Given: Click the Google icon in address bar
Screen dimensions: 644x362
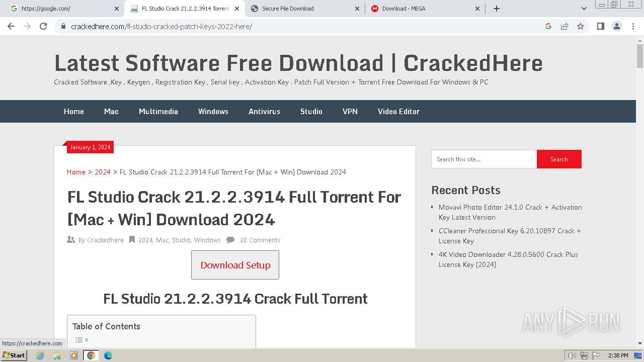Looking at the screenshot, I should 548,26.
